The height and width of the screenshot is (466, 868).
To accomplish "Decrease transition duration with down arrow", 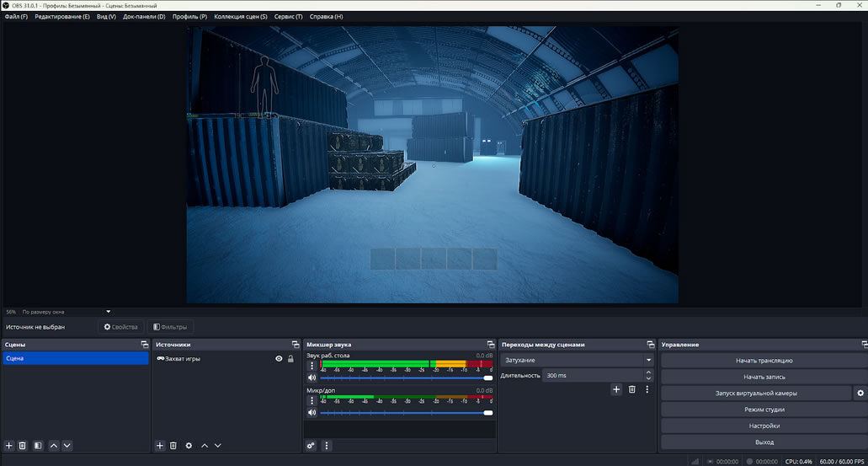I will point(648,378).
